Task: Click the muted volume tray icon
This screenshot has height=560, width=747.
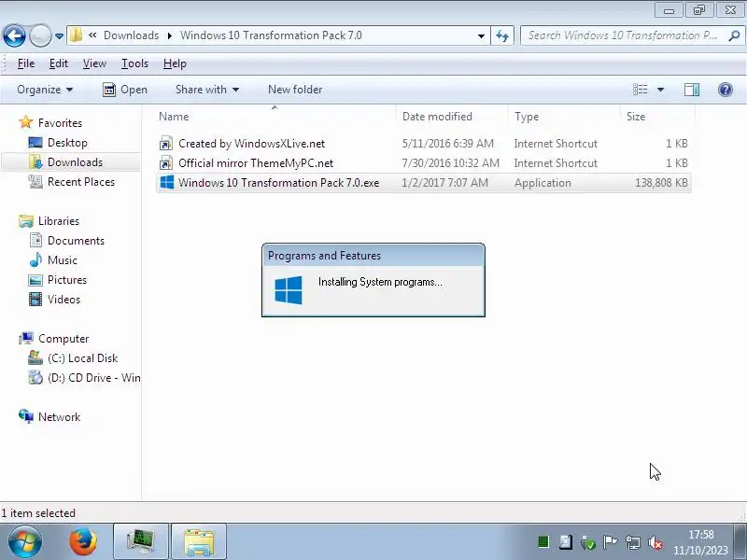Action: click(x=655, y=542)
